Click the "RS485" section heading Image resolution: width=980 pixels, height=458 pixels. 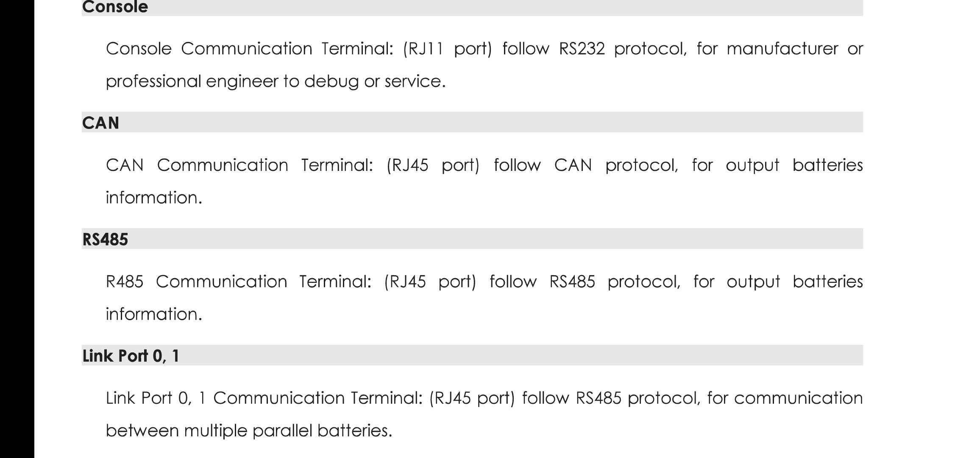tap(105, 240)
